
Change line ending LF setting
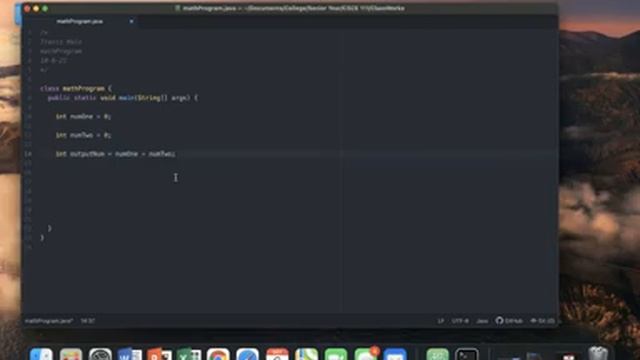441,321
